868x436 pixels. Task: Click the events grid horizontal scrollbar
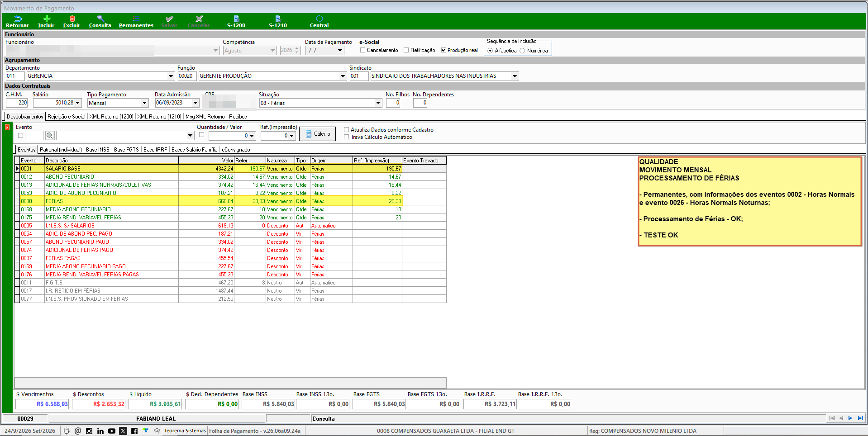click(x=230, y=383)
